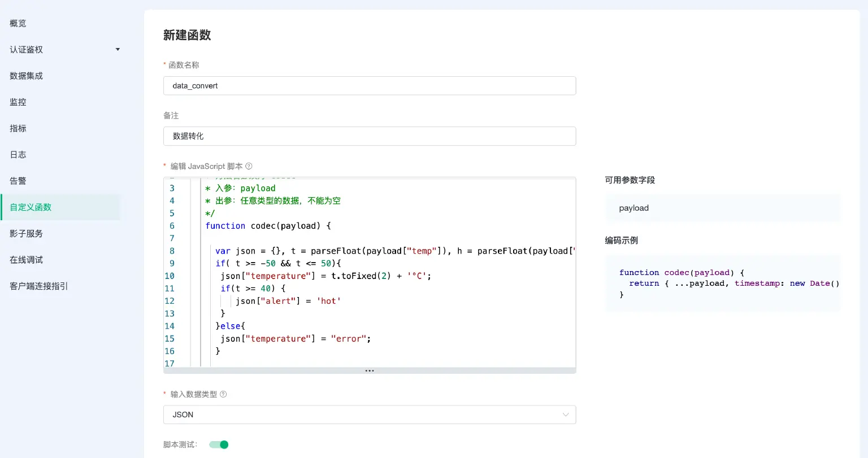Go to 数据集成 sidebar item

27,76
